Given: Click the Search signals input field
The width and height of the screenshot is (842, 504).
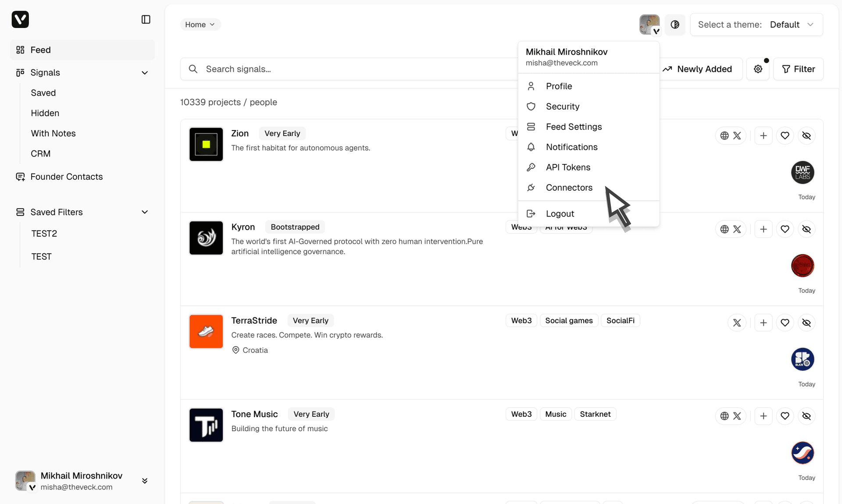Looking at the screenshot, I should coord(307,69).
